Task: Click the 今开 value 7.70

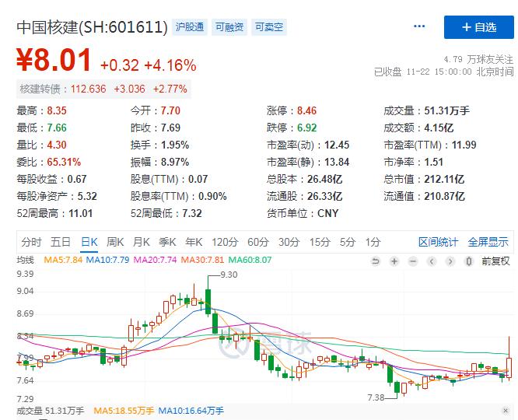Action: (x=170, y=110)
